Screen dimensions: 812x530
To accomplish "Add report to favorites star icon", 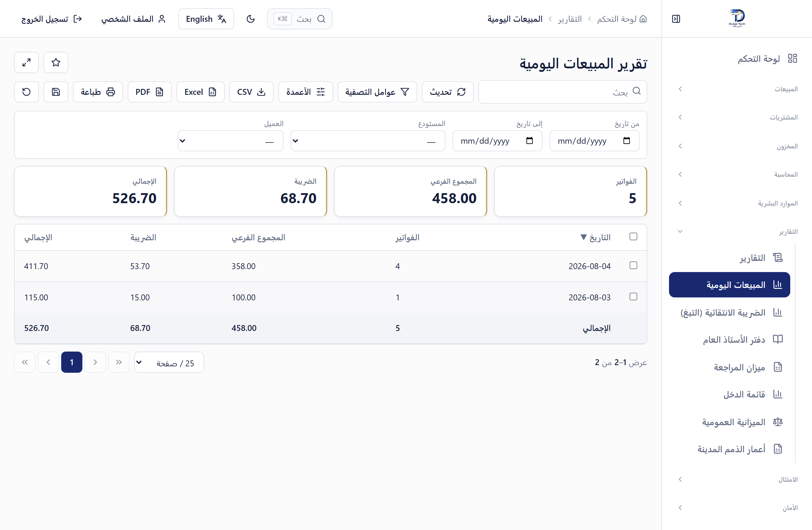I will [x=56, y=62].
